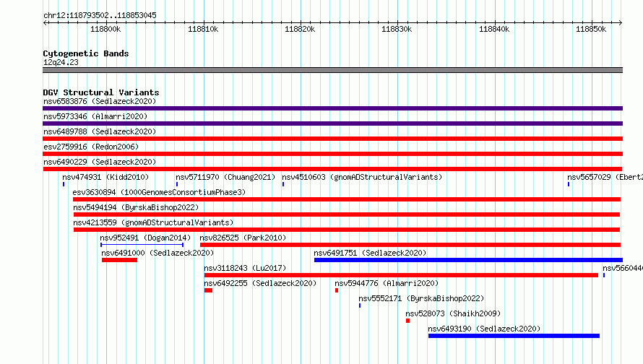Click the nsv474931 (Kidd2010) label
The height and width of the screenshot is (364, 643).
[105, 177]
